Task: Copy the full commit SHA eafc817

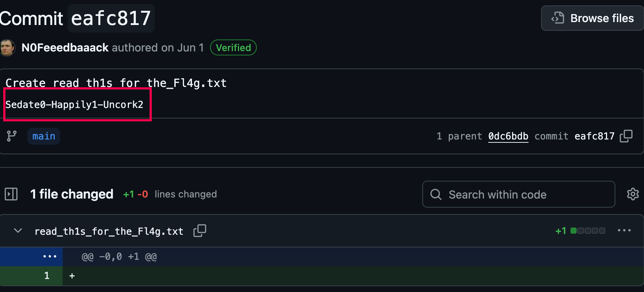Action: (x=626, y=136)
